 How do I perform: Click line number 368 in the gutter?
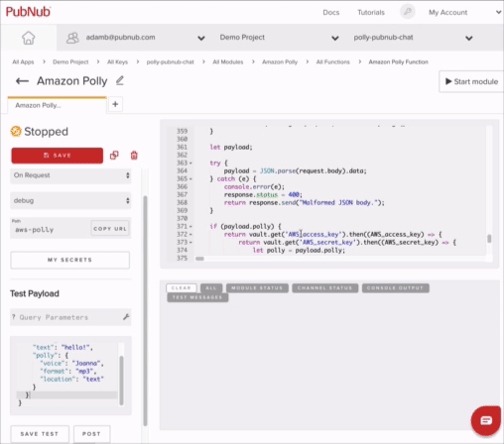coord(182,202)
